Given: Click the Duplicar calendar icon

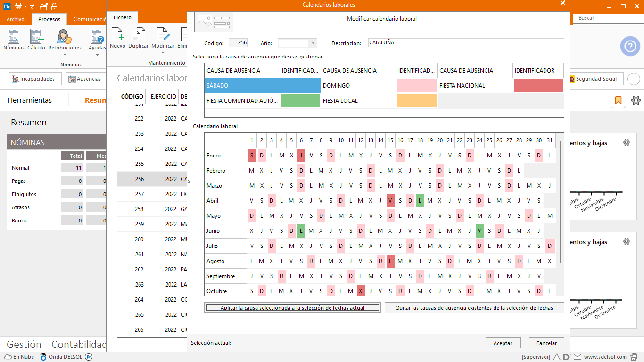Looking at the screenshot, I should pos(138,36).
